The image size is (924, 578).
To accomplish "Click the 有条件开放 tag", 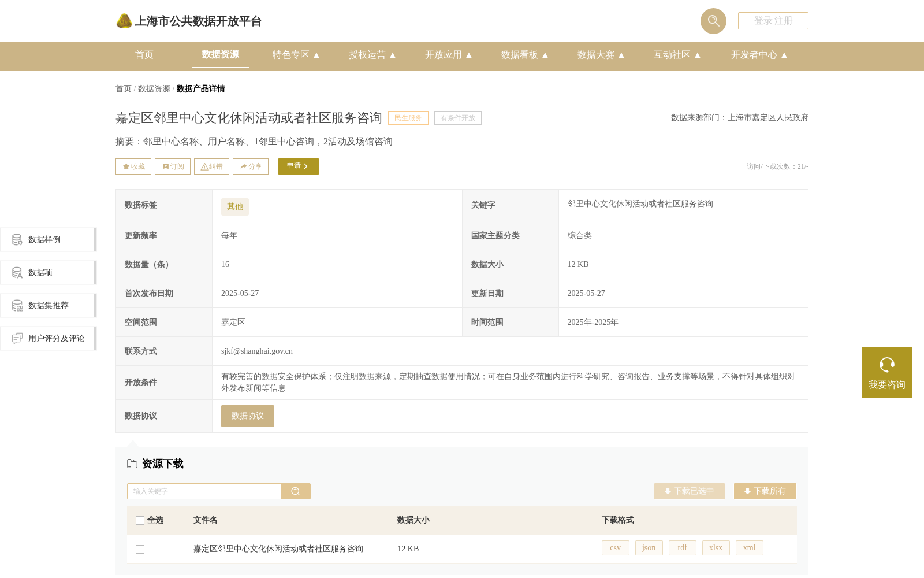I will pos(458,118).
